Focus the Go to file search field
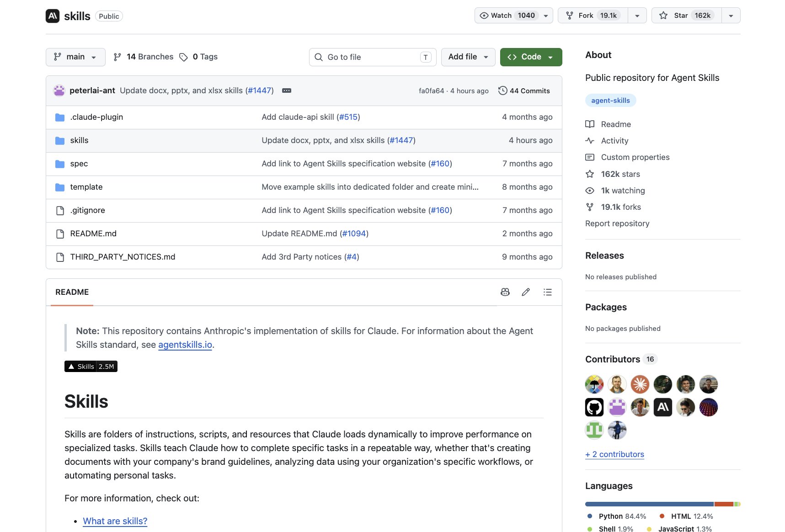Image resolution: width=785 pixels, height=532 pixels. pos(373,57)
